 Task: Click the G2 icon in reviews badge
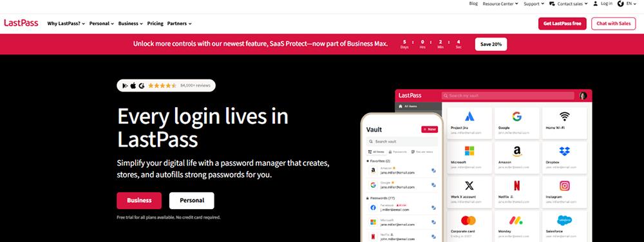tap(142, 86)
